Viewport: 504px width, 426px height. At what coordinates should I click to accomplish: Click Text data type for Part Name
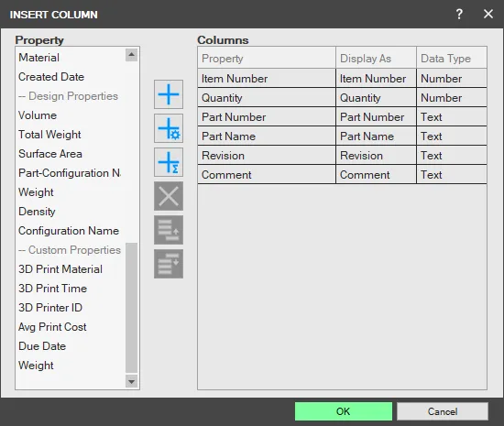[x=452, y=137]
